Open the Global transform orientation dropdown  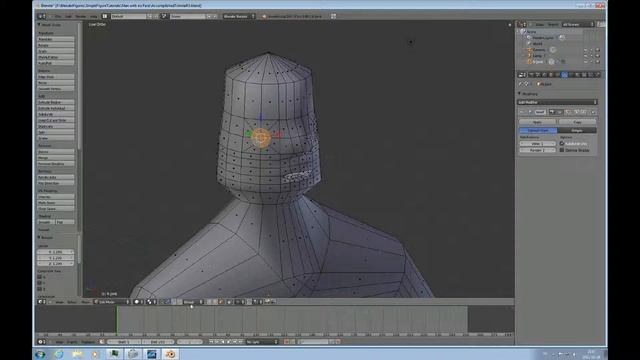pos(193,302)
